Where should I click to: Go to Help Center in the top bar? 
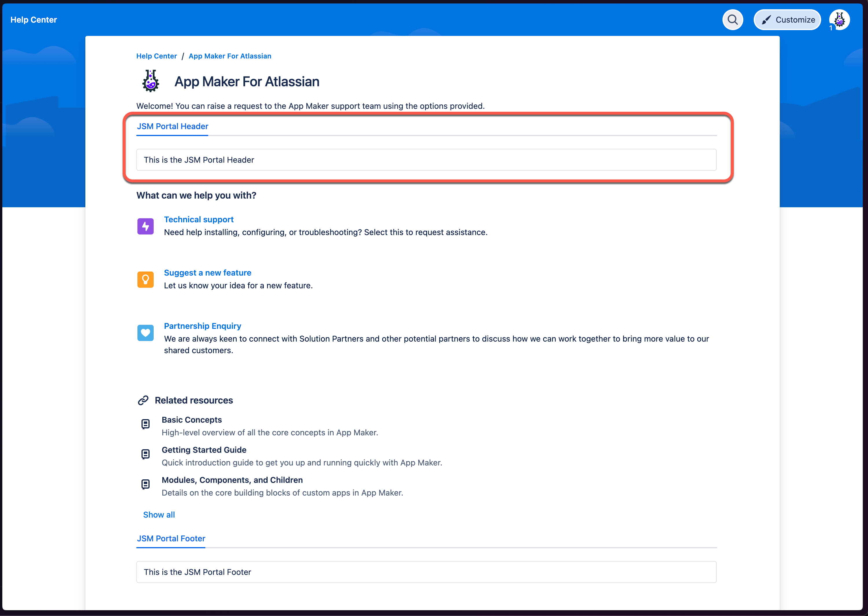34,20
